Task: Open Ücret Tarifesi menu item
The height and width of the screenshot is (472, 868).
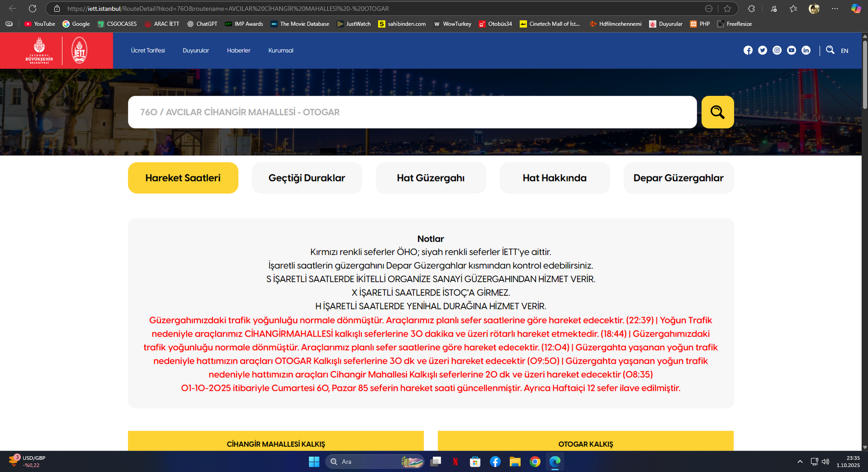Action: [148, 50]
